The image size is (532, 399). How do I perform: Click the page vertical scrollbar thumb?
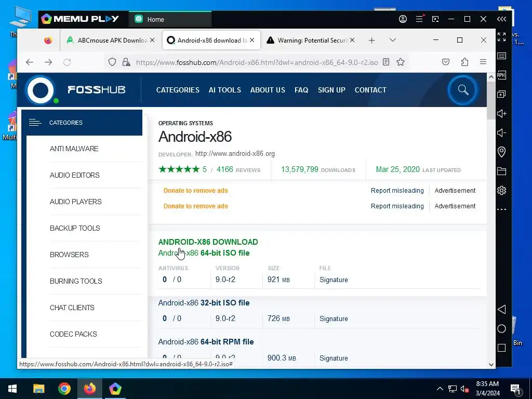click(x=491, y=100)
